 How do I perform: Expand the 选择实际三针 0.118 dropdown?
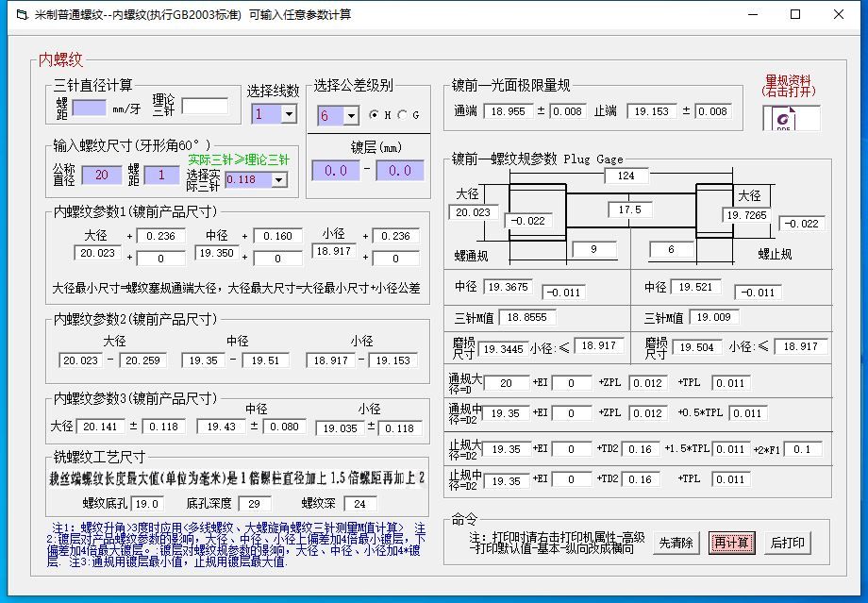pyautogui.click(x=279, y=180)
